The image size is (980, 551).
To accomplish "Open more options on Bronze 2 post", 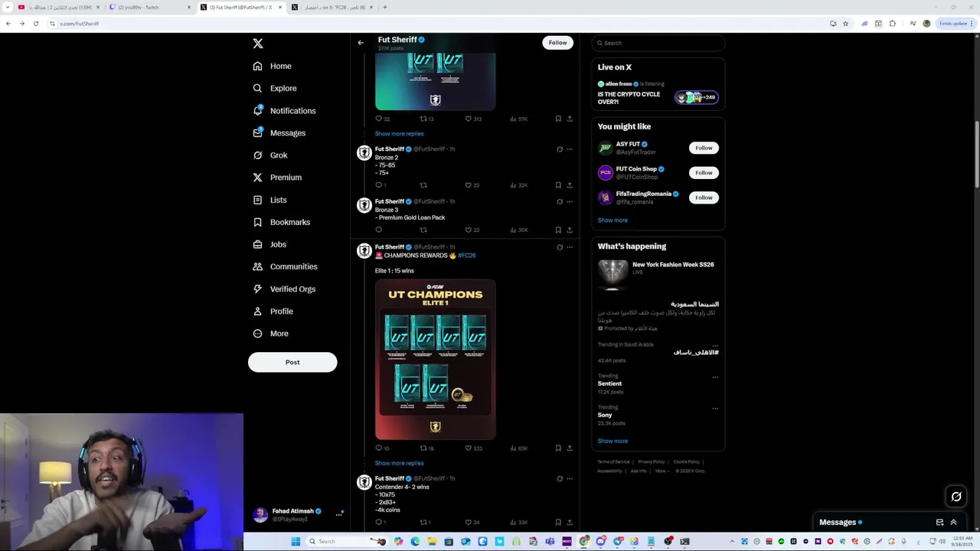I will 569,149.
